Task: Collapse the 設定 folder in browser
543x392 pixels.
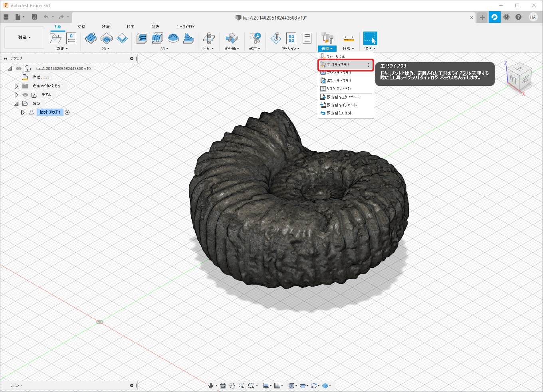Action: [16, 103]
